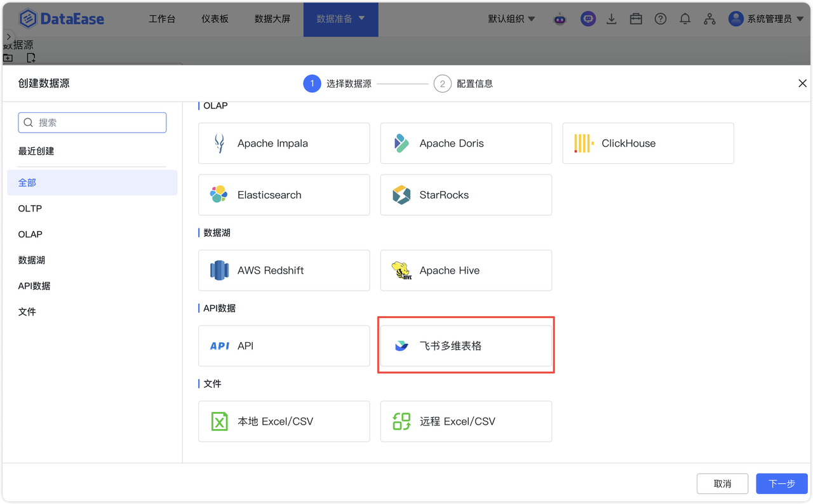Choose the Elasticsearch data source card
Image resolution: width=813 pixels, height=504 pixels.
coord(284,195)
